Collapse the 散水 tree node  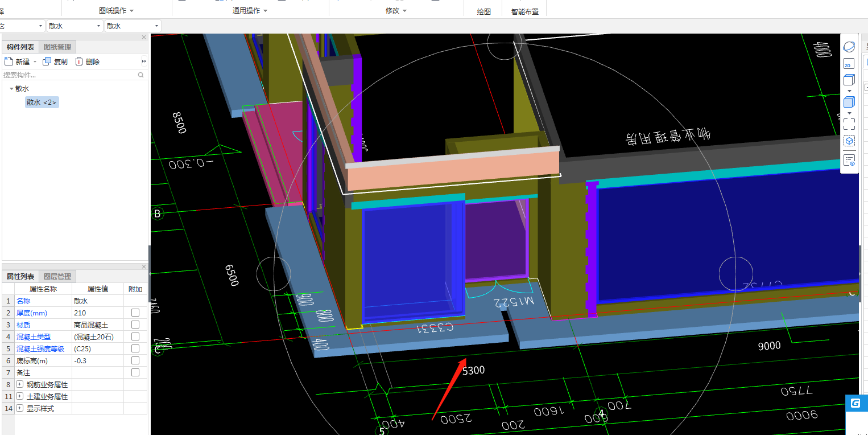[x=11, y=89]
